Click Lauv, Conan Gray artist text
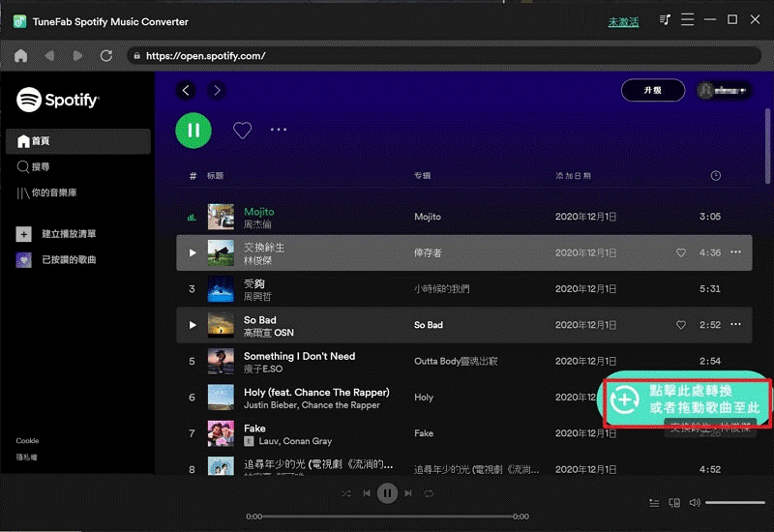This screenshot has width=774, height=532. [x=295, y=441]
